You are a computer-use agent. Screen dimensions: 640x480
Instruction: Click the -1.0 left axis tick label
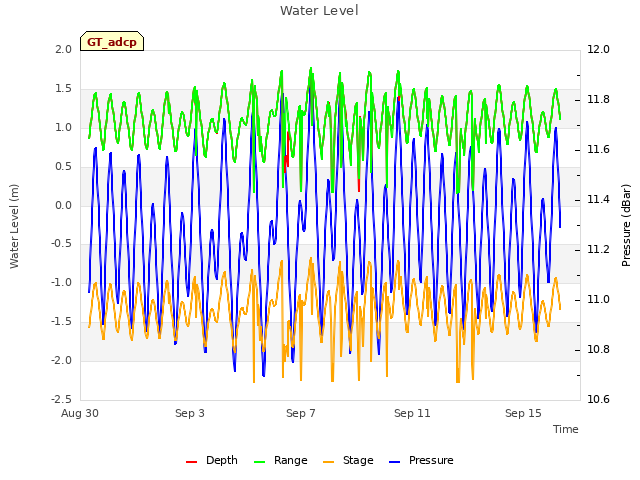[x=61, y=282]
